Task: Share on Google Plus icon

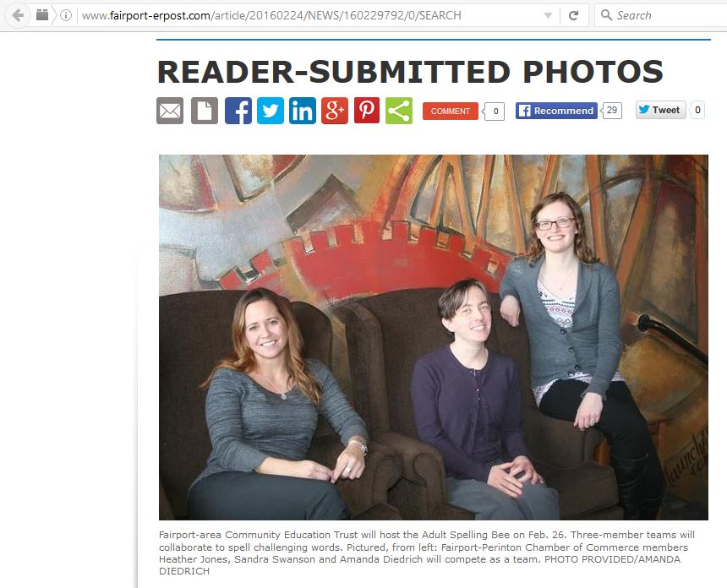Action: tap(334, 111)
